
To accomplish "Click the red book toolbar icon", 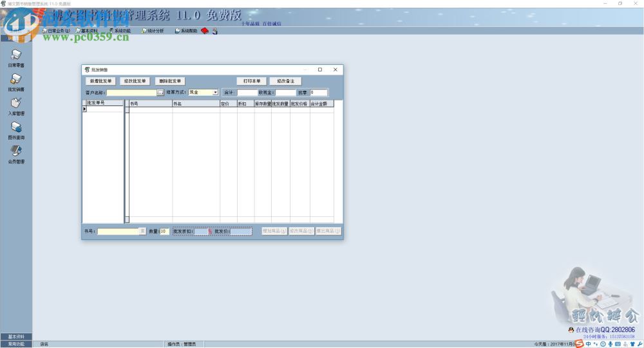I will [x=205, y=31].
